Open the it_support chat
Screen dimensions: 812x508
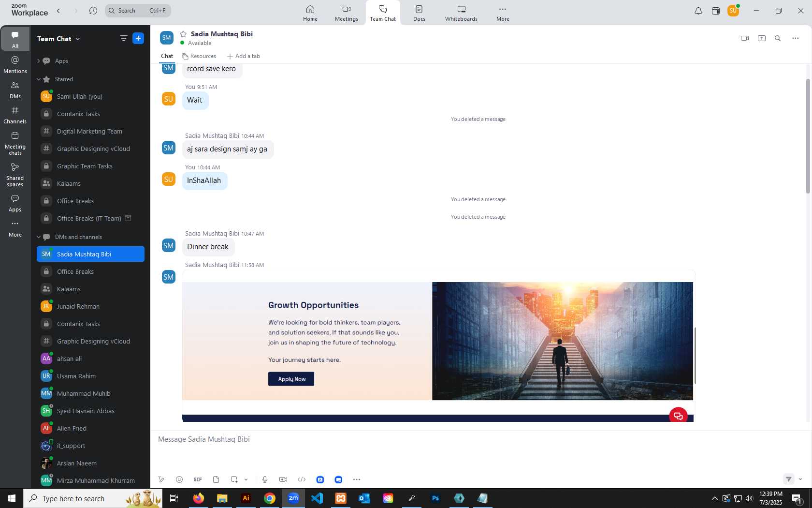[90, 446]
